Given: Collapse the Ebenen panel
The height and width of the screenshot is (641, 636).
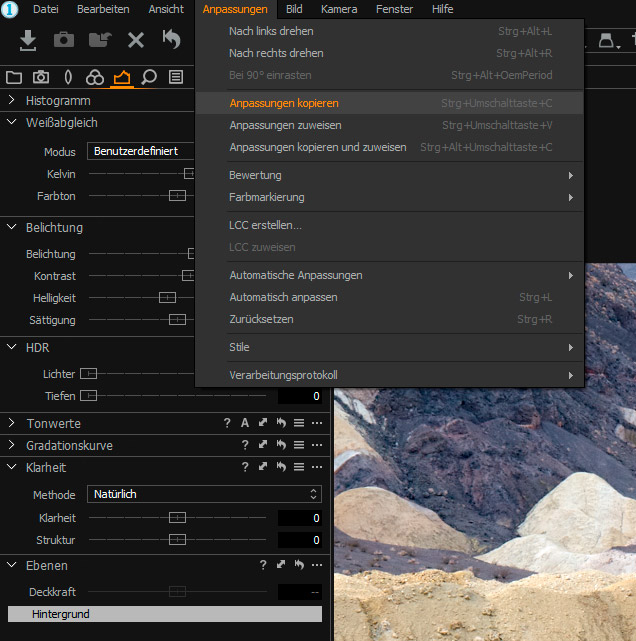Looking at the screenshot, I should (x=11, y=565).
